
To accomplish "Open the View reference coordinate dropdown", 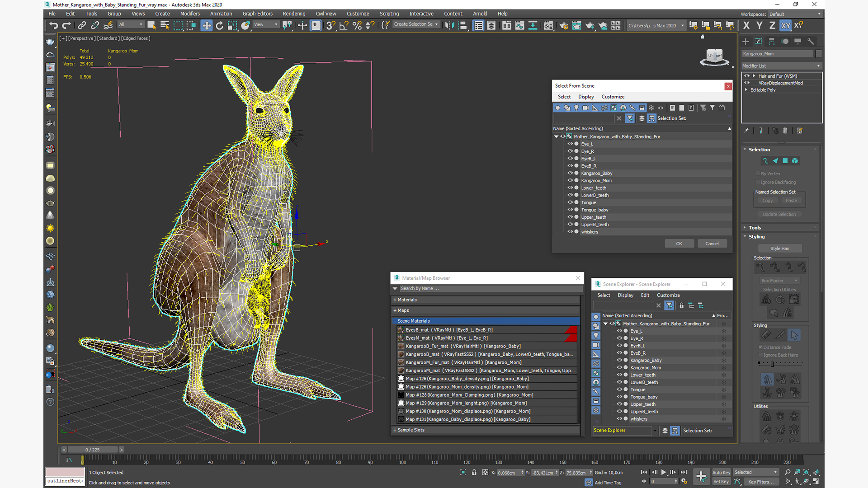I will (266, 24).
